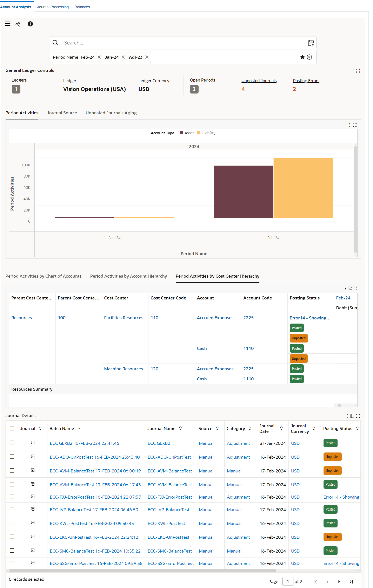Image resolution: width=373 pixels, height=588 pixels.
Task: Switch to Journal Source tab
Action: pos(62,113)
